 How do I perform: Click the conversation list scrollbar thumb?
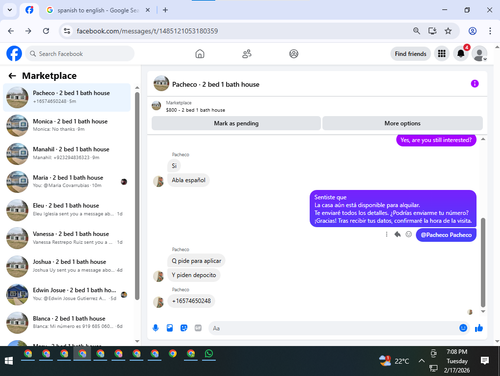click(x=137, y=196)
